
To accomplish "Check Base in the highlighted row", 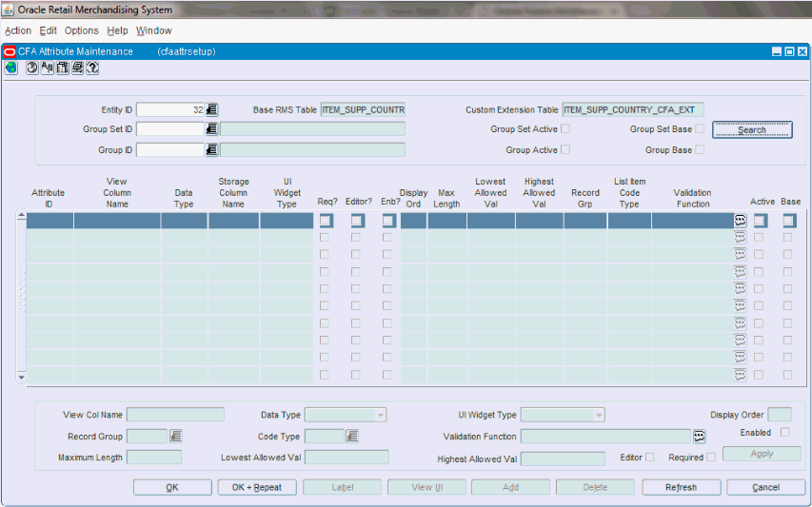I will coord(789,221).
